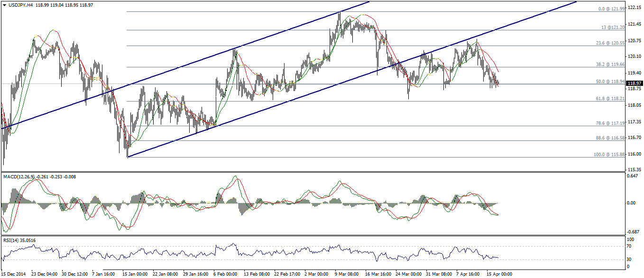Viewport: 644px width, 278px height.
Task: Select the RSI(14) 35.0516 indicator label
Action: click(19, 240)
